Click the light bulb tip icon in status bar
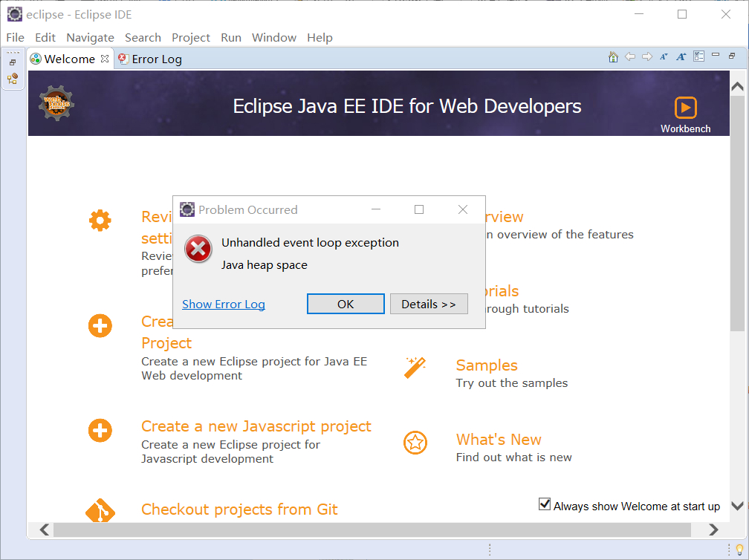 point(739,550)
